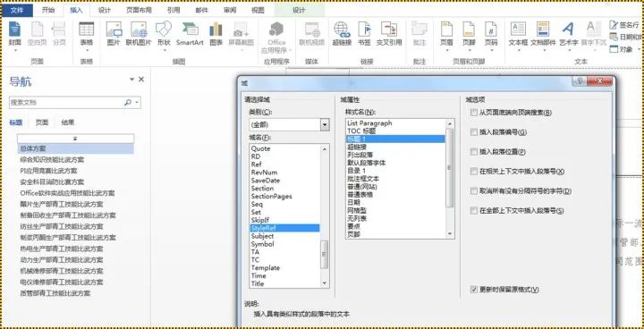This screenshot has width=644, height=329.
Task: Check 插入段落编号(G)
Action: coord(474,131)
